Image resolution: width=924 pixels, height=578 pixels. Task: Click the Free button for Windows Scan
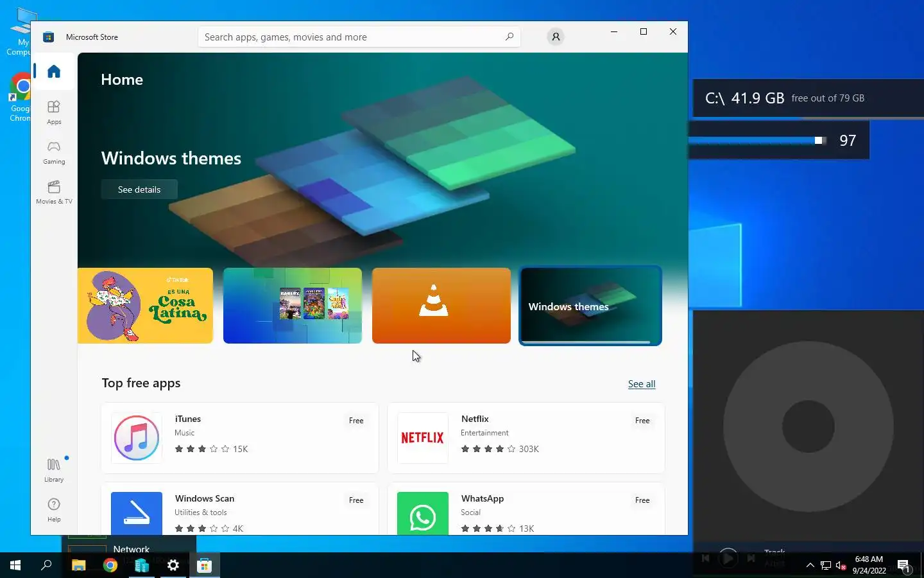pos(356,500)
